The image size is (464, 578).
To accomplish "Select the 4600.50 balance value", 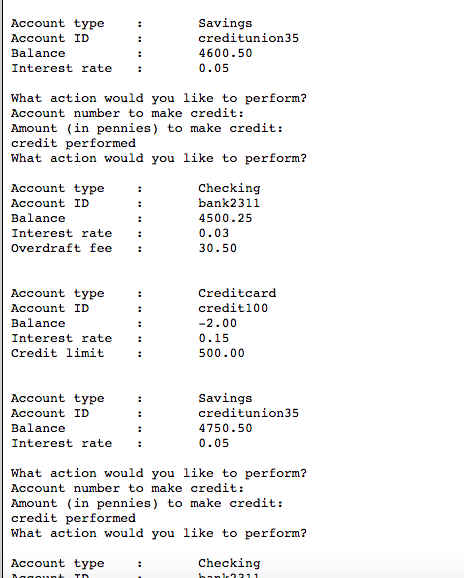I will (x=225, y=53).
